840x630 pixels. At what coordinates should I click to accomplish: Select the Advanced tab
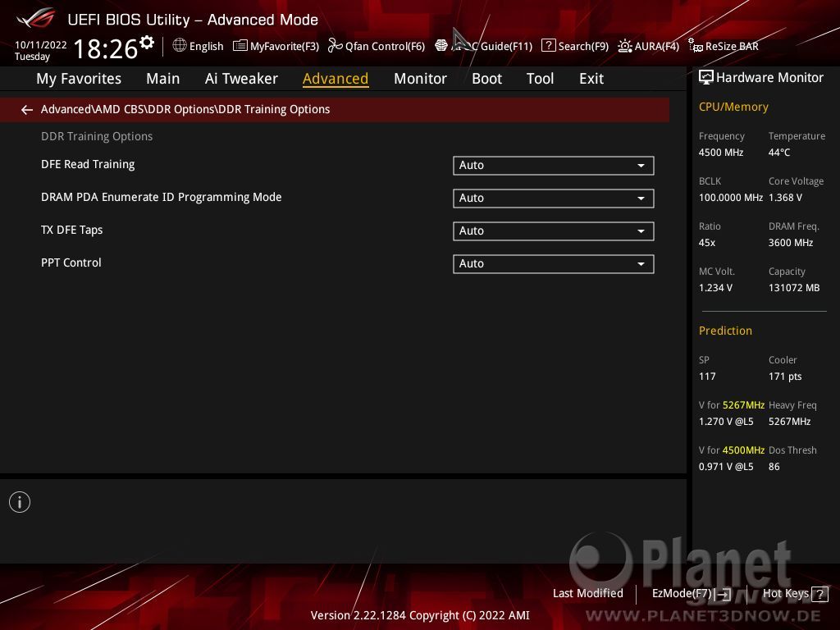coord(336,79)
